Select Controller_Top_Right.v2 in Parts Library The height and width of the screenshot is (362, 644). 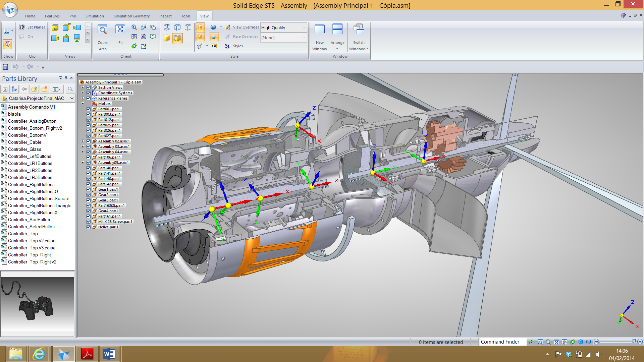point(32,262)
